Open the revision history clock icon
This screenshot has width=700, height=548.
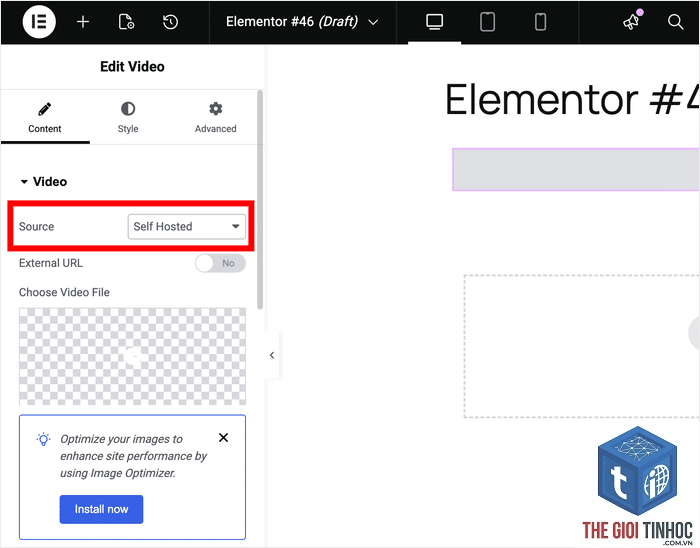coord(170,22)
